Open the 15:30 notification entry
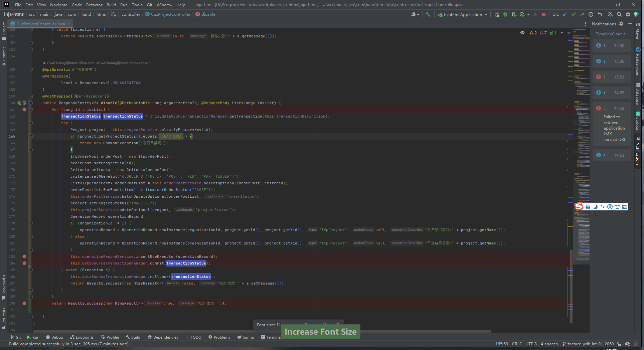Viewport: 644px width, 350px height. [612, 46]
